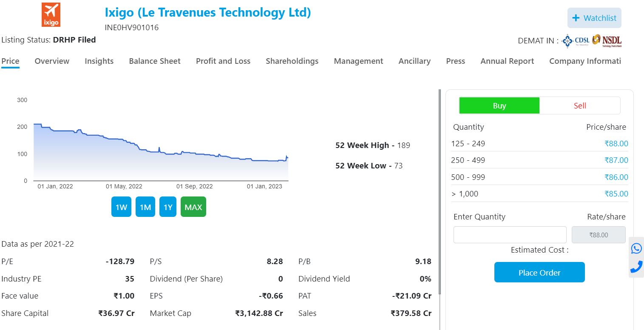
Task: Open WhatsApp chat icon
Action: click(636, 248)
